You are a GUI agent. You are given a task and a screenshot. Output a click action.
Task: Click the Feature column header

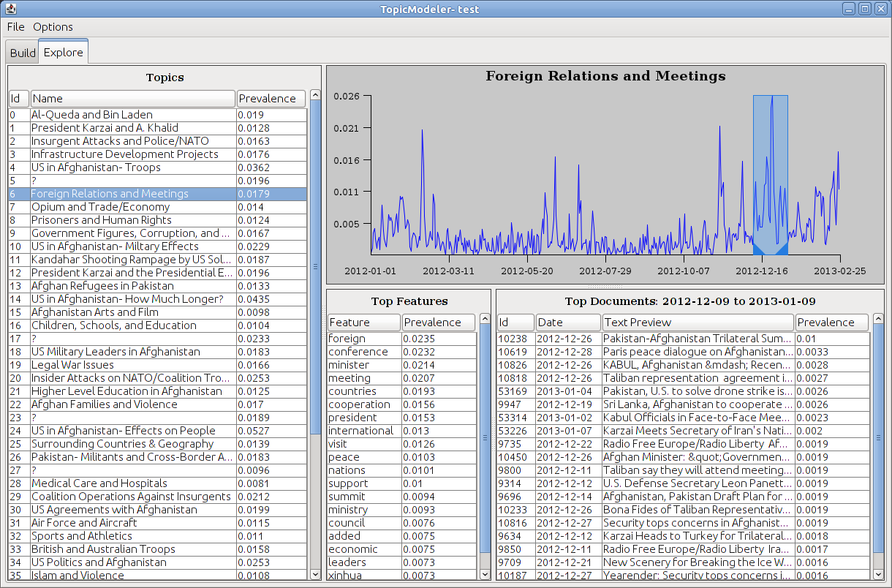click(x=363, y=323)
